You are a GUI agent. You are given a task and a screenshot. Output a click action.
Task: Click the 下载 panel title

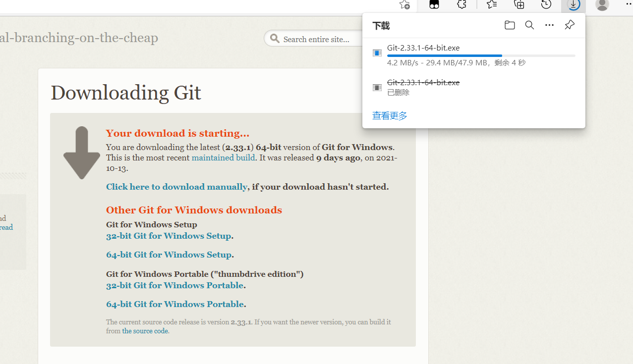381,26
